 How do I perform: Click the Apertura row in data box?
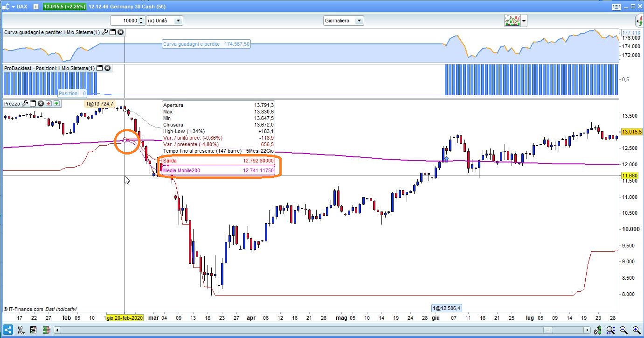tap(218, 106)
